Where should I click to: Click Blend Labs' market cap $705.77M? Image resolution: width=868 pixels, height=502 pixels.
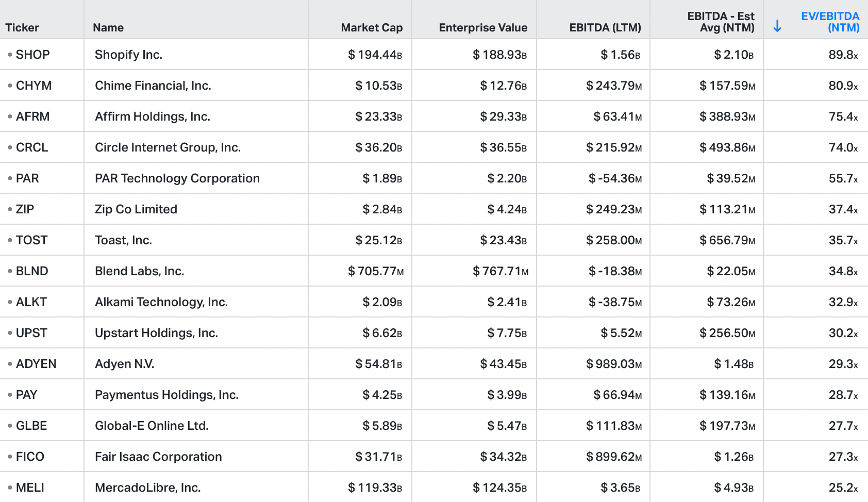tap(376, 271)
